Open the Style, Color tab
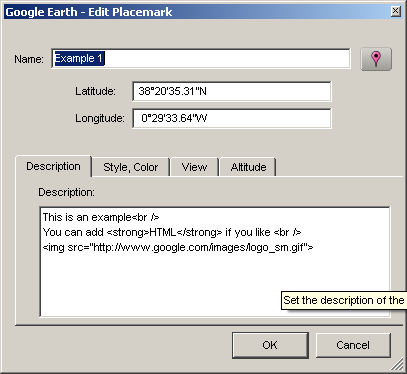 click(x=131, y=167)
